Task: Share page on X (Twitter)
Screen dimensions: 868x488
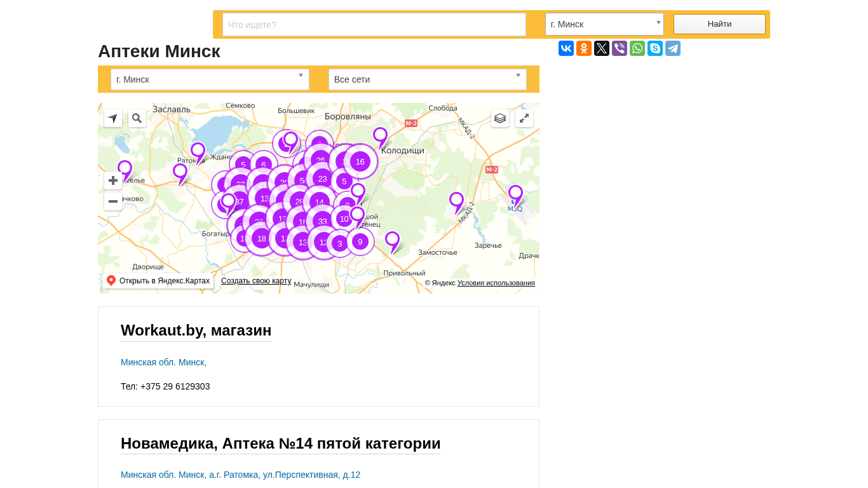Action: point(602,48)
